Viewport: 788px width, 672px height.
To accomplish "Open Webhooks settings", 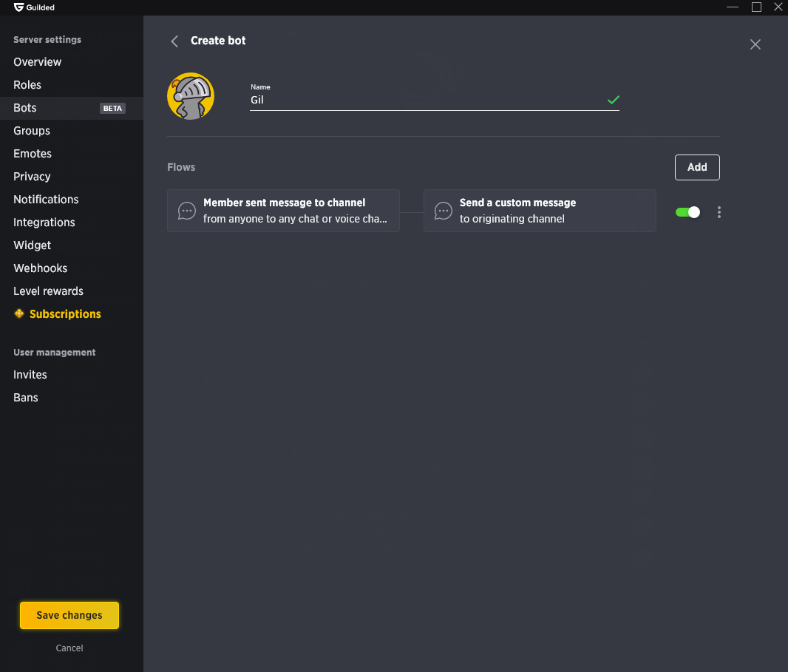I will click(40, 268).
